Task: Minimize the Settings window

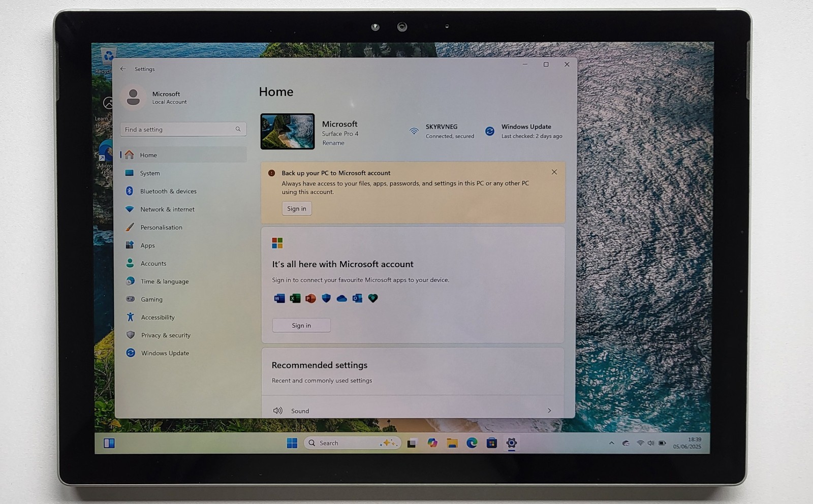Action: coord(525,65)
